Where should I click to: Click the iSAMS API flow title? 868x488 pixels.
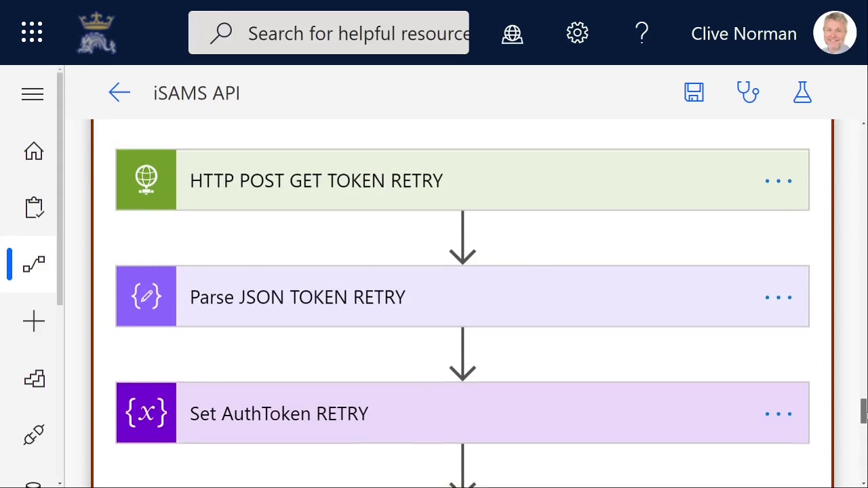tap(197, 93)
